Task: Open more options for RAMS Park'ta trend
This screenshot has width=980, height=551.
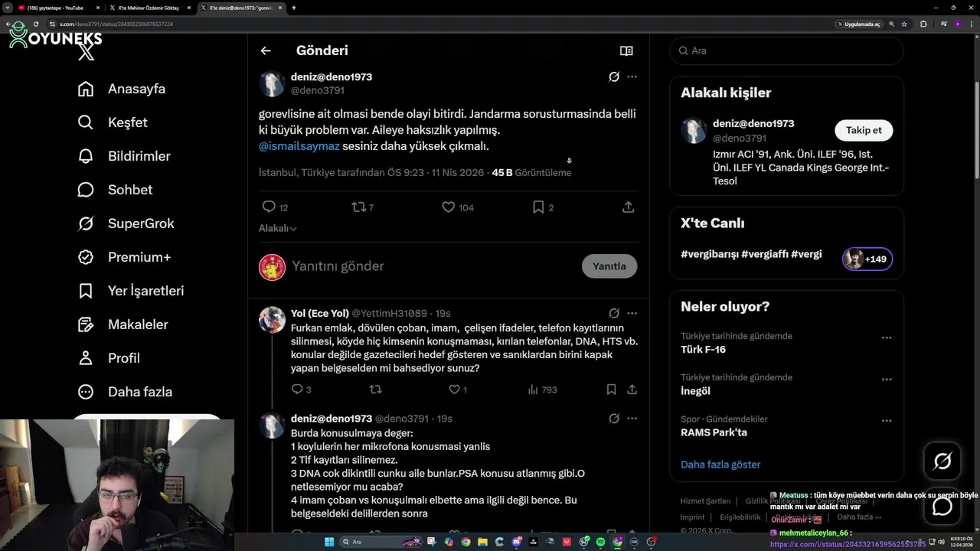Action: pyautogui.click(x=887, y=420)
